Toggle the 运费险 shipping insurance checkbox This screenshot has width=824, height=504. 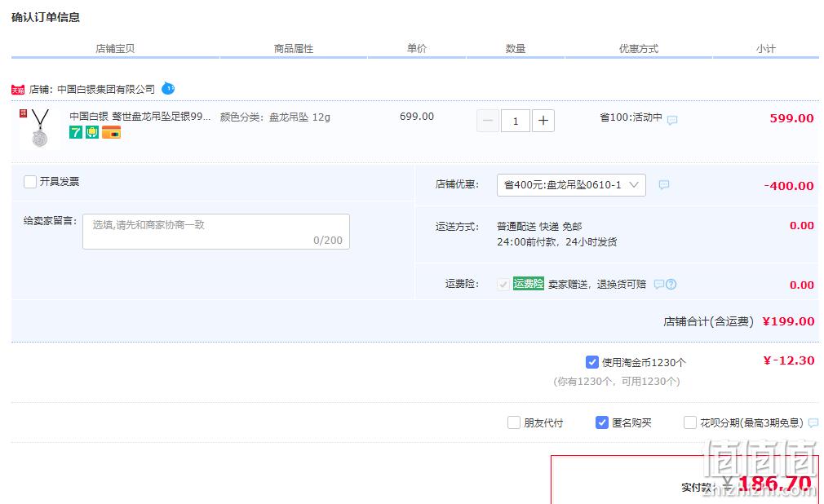pyautogui.click(x=503, y=285)
